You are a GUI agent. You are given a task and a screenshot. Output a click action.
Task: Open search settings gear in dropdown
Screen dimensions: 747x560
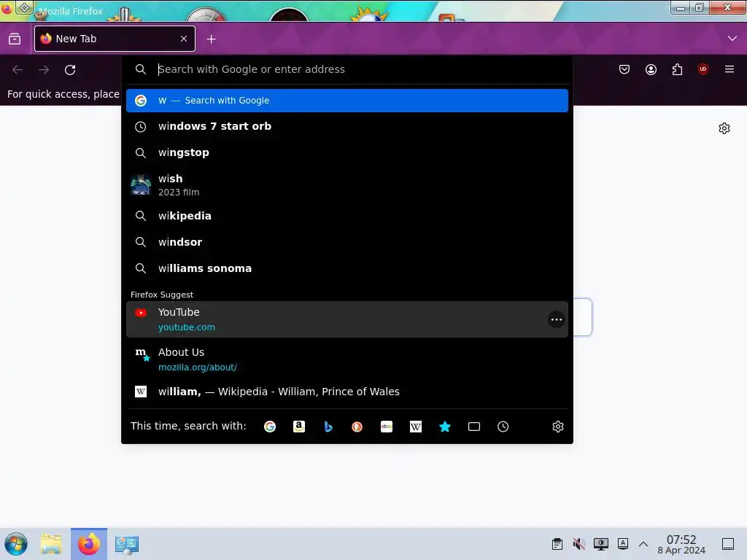[x=558, y=427]
